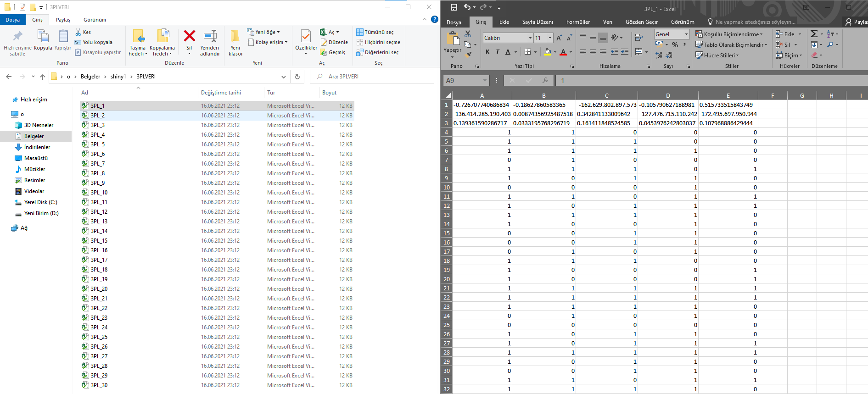Select file 3PL_15 in Explorer list
The width and height of the screenshot is (868, 394).
(x=217, y=241)
